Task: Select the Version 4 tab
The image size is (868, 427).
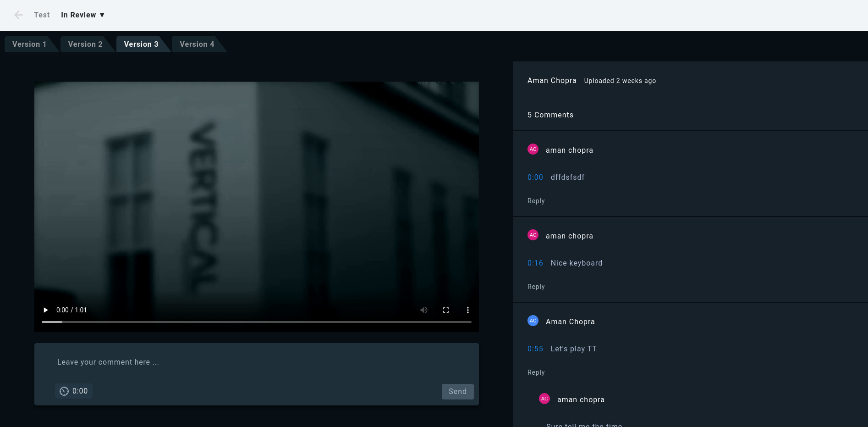Action: pos(197,44)
